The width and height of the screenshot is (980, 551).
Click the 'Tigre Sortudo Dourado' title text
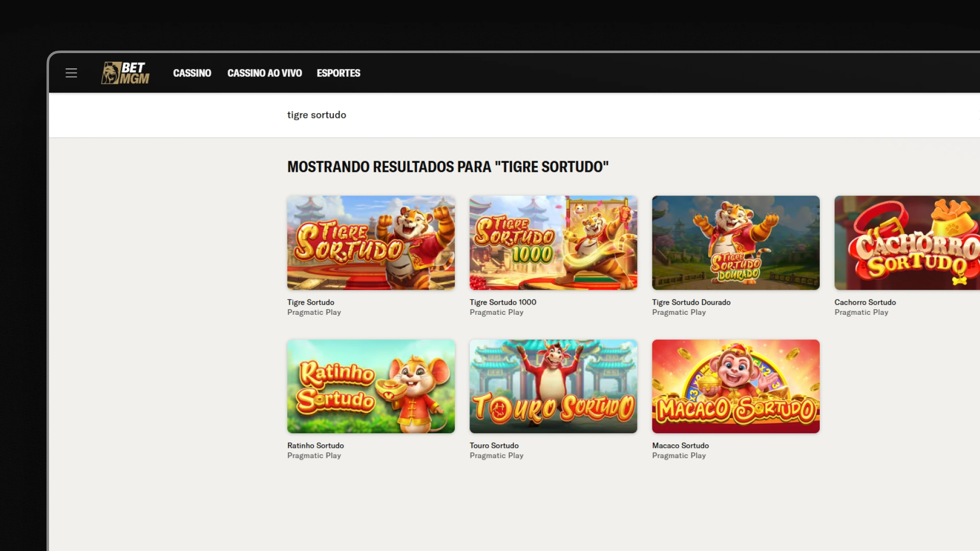pos(691,302)
